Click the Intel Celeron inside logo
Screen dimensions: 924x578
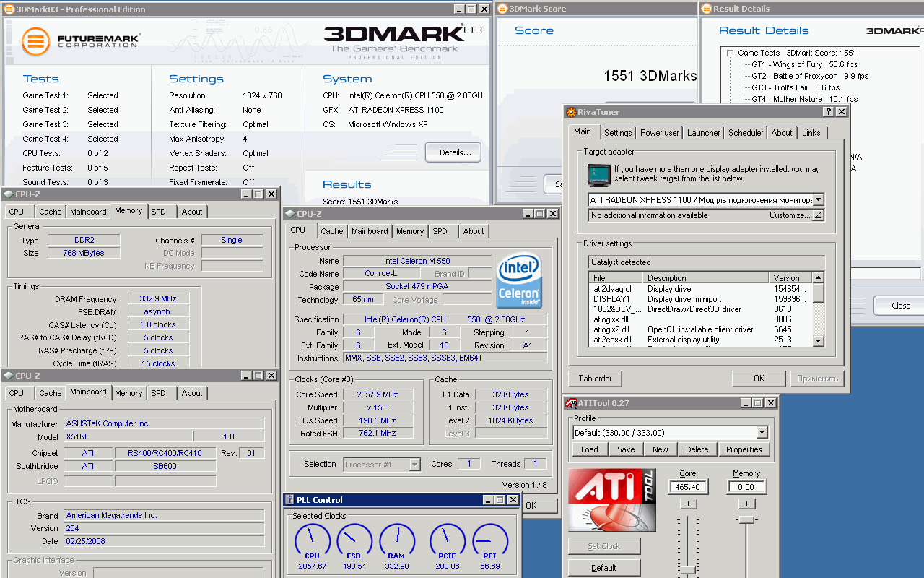point(519,280)
